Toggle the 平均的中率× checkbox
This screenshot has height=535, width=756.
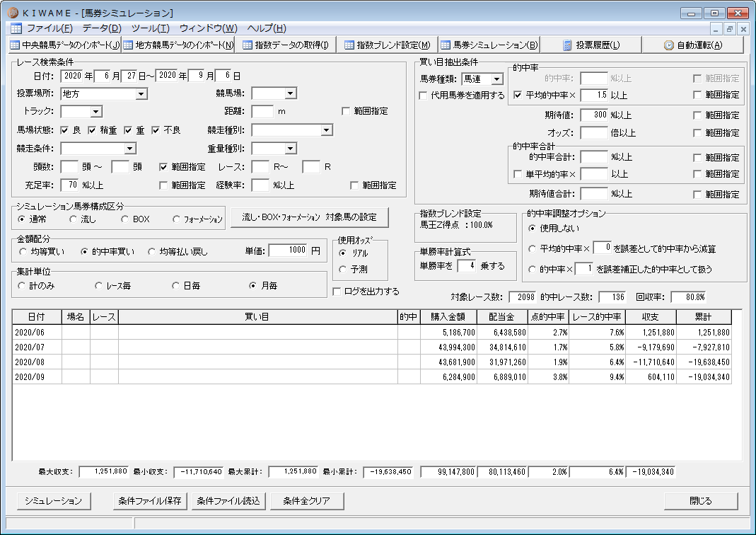pyautogui.click(x=518, y=95)
